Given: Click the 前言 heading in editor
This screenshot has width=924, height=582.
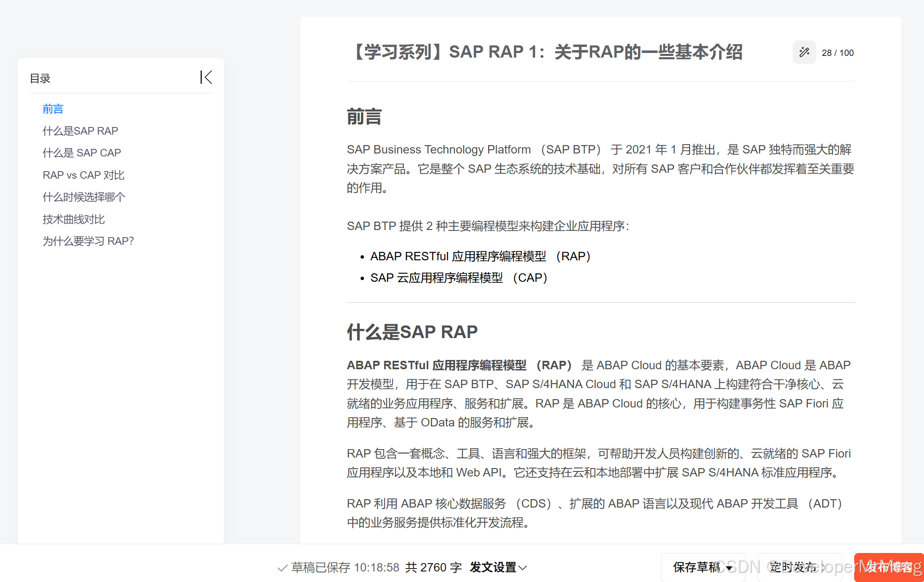Looking at the screenshot, I should pos(364,116).
